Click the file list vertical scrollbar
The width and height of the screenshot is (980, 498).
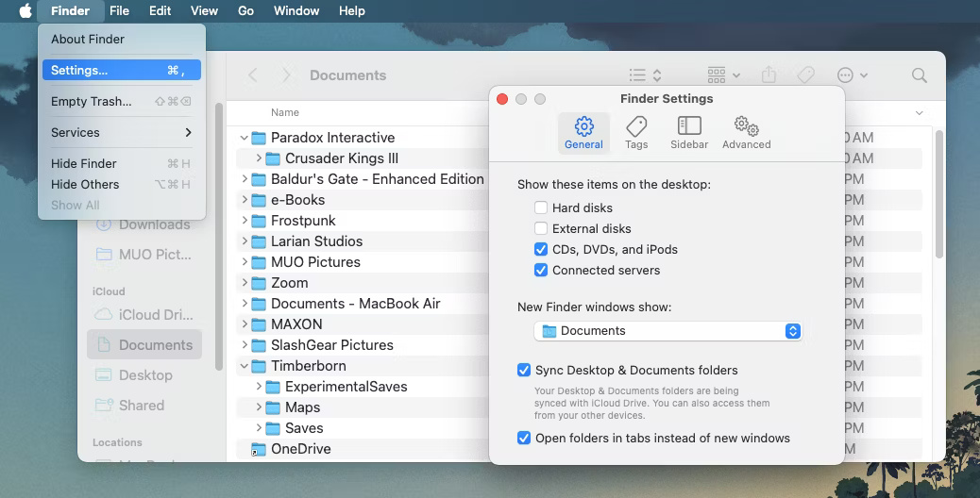coord(938,193)
